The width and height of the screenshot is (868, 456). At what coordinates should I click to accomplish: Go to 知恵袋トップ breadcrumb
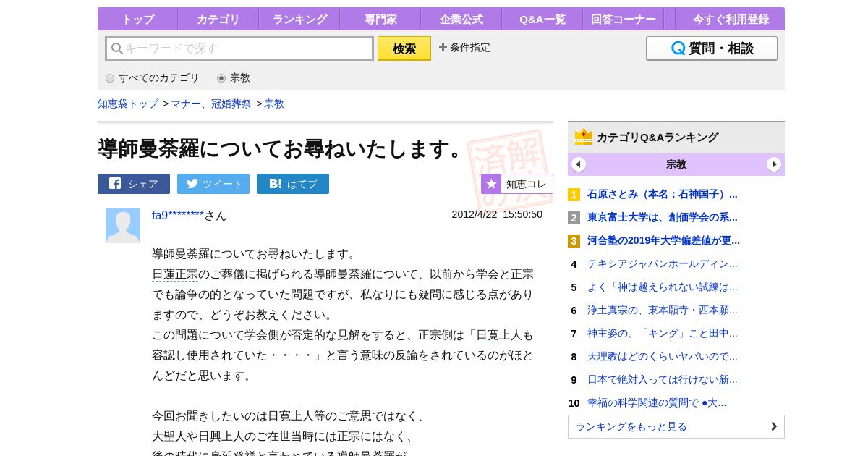128,104
